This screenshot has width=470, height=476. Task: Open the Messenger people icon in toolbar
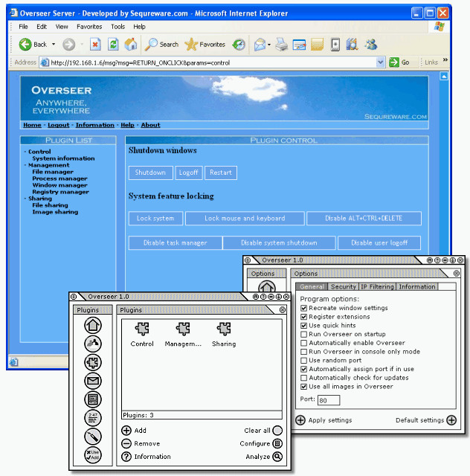[x=371, y=45]
